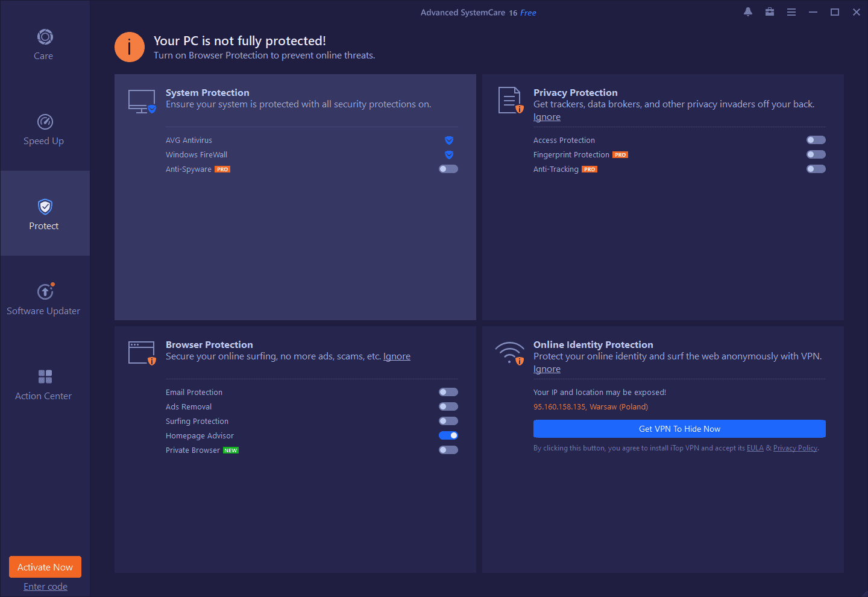The height and width of the screenshot is (597, 868).
Task: Click the NEW badge beside Private Browser
Action: click(x=231, y=450)
